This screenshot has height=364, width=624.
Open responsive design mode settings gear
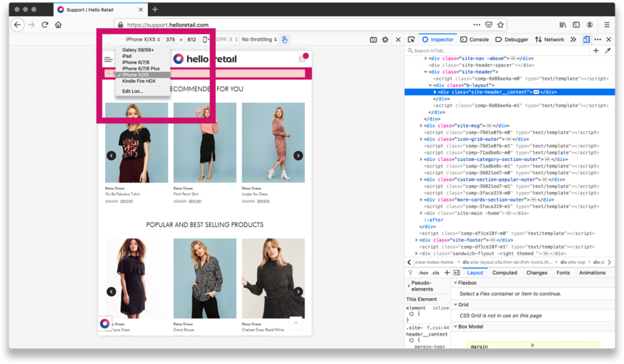tap(385, 40)
